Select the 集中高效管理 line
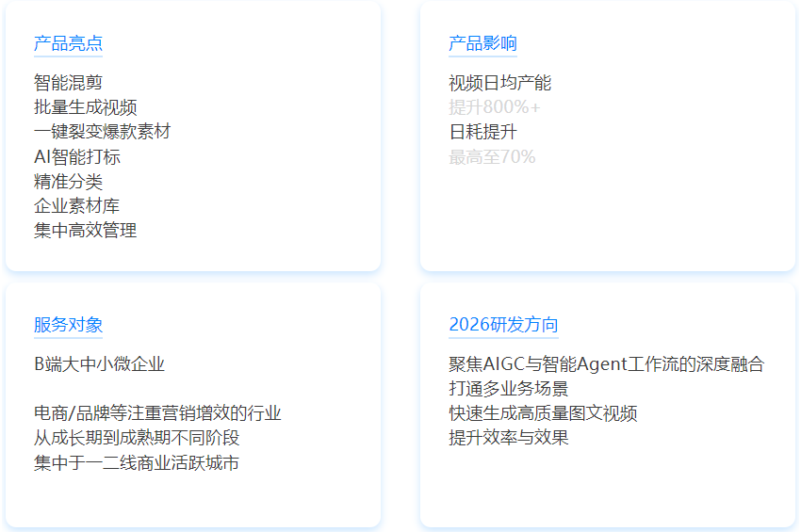This screenshot has height=532, width=801. pyautogui.click(x=86, y=231)
